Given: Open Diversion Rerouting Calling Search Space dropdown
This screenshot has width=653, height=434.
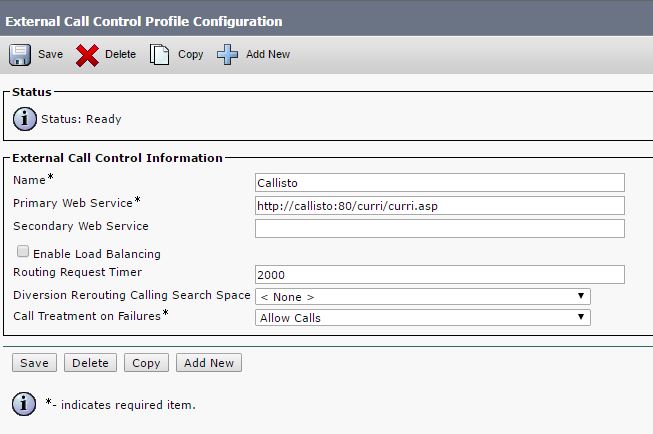Looking at the screenshot, I should (423, 297).
